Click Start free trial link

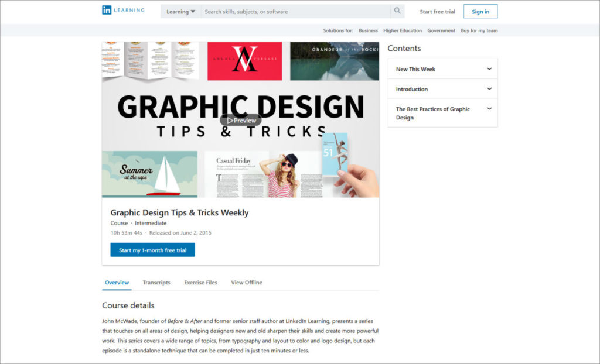437,12
